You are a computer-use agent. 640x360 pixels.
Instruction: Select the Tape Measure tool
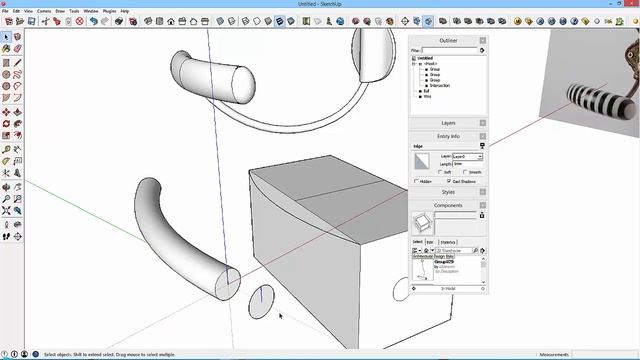pos(6,149)
